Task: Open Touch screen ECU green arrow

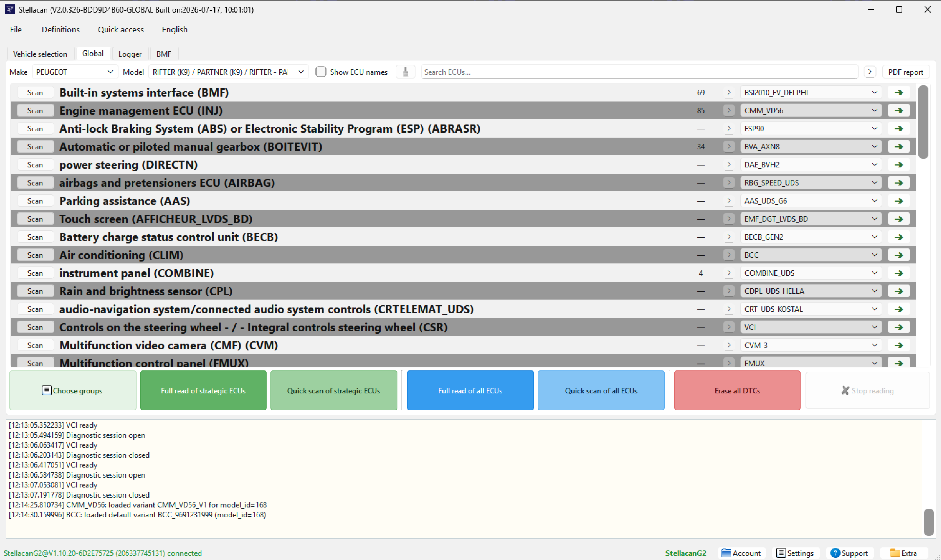Action: coord(898,219)
